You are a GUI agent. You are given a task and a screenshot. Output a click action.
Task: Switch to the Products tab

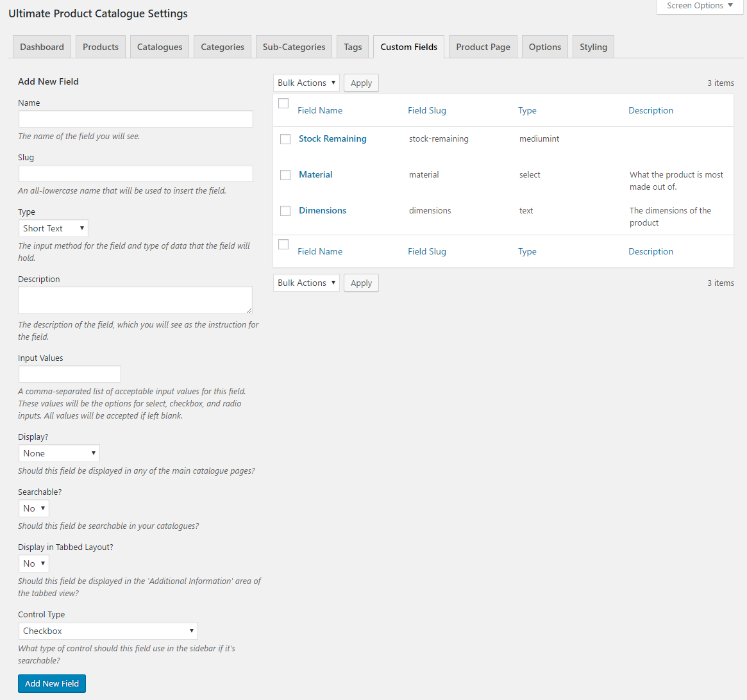[101, 47]
